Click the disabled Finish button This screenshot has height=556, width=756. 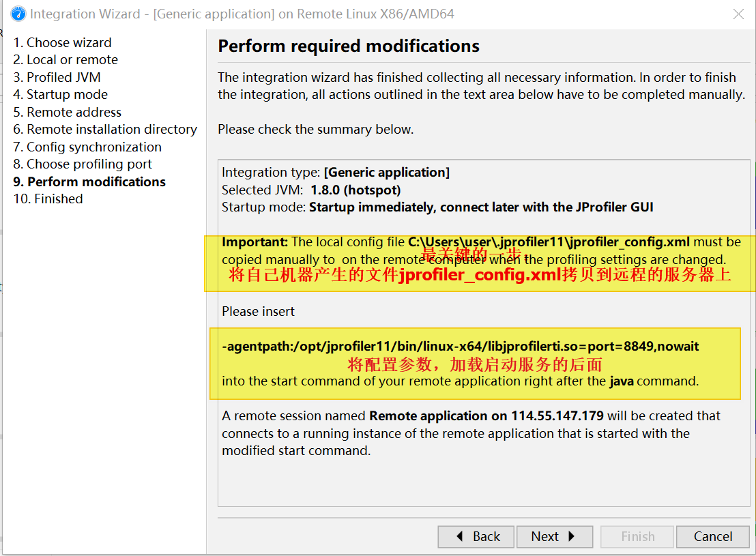(637, 537)
